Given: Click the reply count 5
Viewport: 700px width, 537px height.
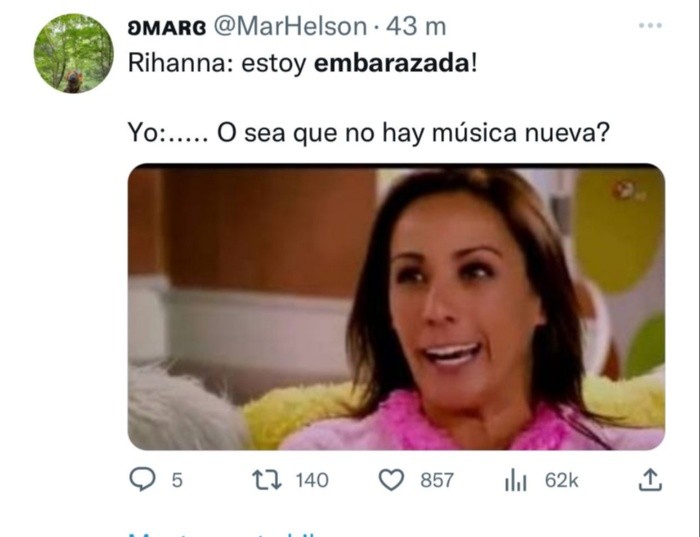Looking at the screenshot, I should tap(177, 481).
